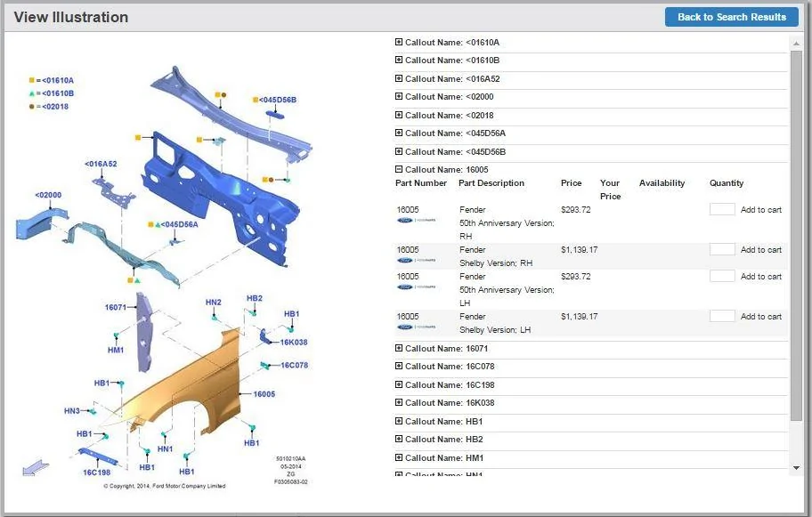Select callout HN2 on the illustration
This screenshot has height=517, width=812.
tap(214, 303)
